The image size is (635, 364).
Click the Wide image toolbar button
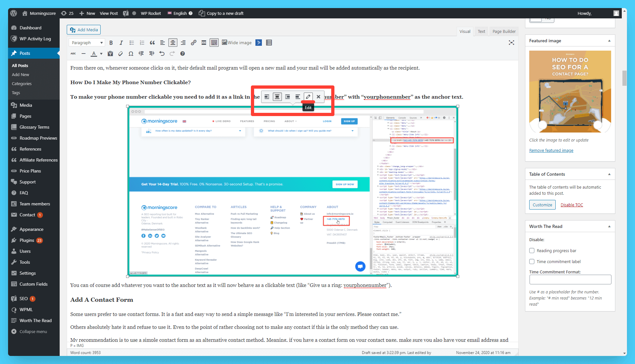coord(237,43)
